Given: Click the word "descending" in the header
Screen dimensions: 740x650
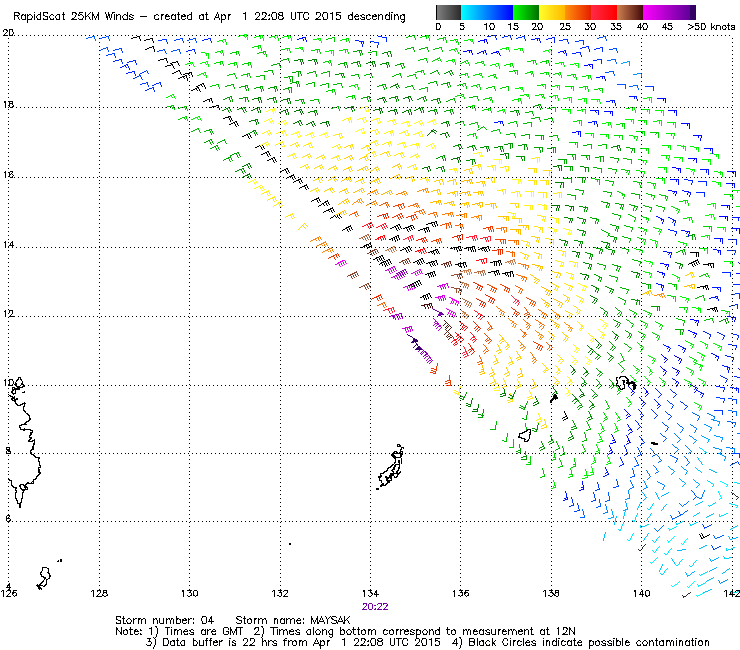Looking at the screenshot, I should click(376, 17).
